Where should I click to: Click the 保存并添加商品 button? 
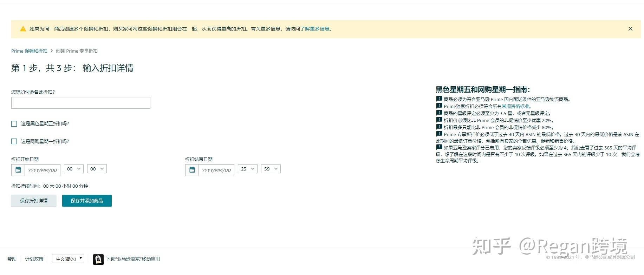(x=87, y=201)
